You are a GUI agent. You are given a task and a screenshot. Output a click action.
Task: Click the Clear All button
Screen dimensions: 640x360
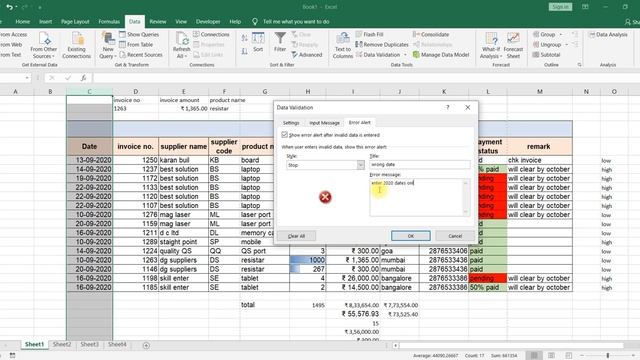pos(296,236)
